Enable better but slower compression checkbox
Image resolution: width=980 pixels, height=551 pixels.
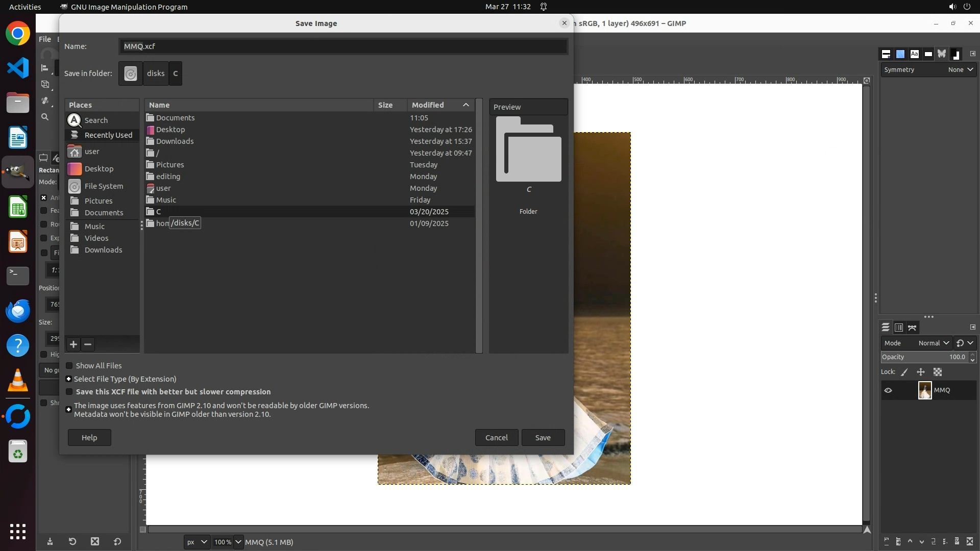click(69, 392)
